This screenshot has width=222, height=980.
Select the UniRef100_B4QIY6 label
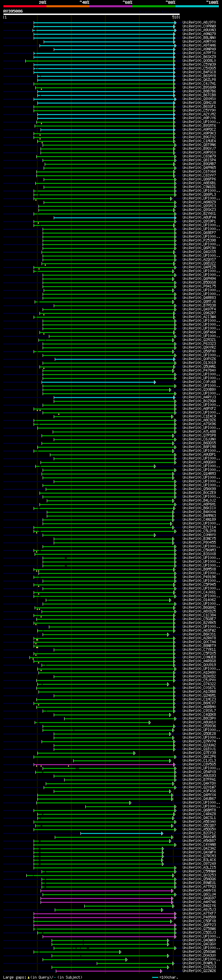199,906
